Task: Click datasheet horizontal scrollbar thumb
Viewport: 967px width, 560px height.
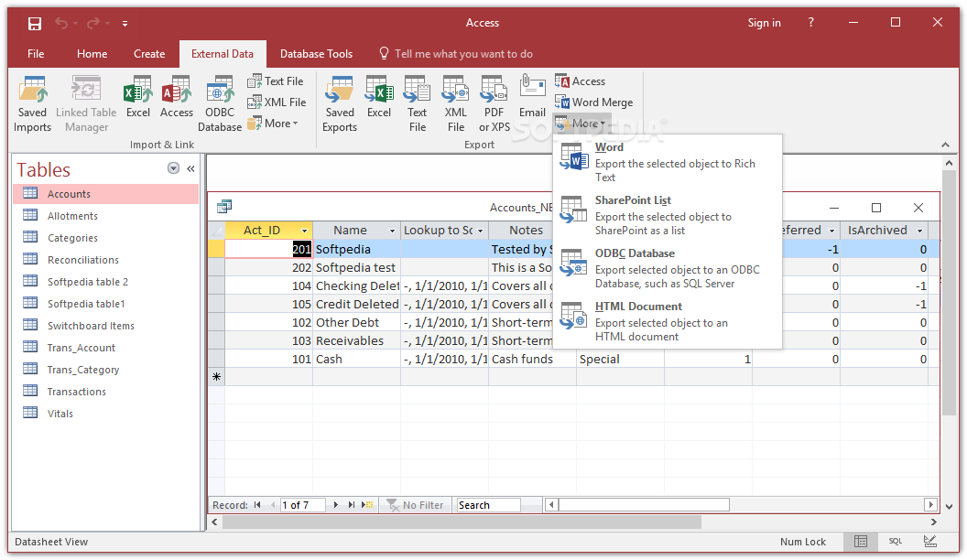Action: [x=644, y=505]
